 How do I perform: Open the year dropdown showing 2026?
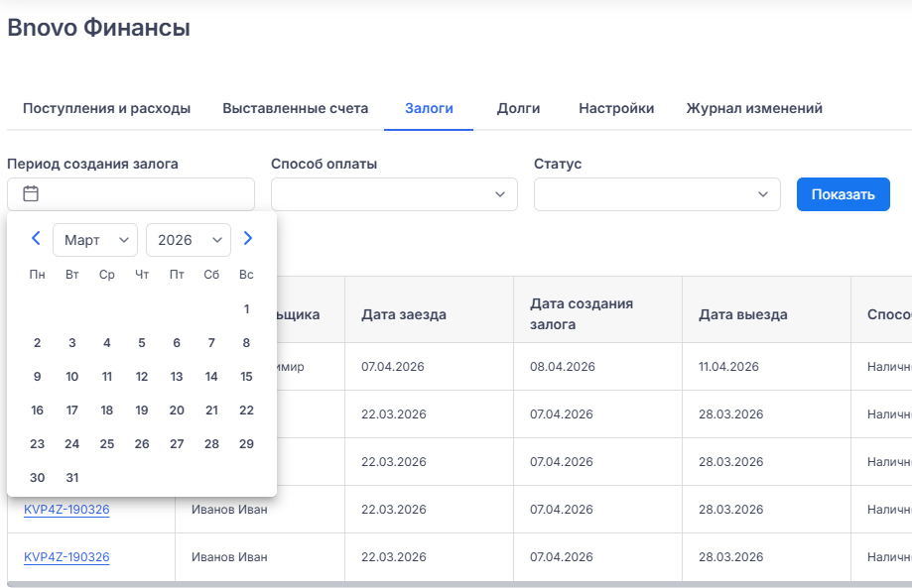(189, 240)
